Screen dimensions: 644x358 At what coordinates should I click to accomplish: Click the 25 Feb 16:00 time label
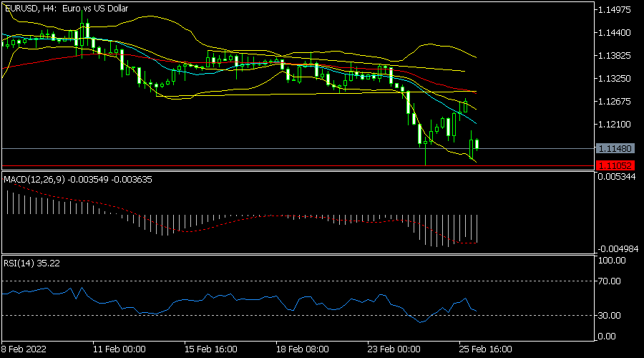click(x=485, y=349)
